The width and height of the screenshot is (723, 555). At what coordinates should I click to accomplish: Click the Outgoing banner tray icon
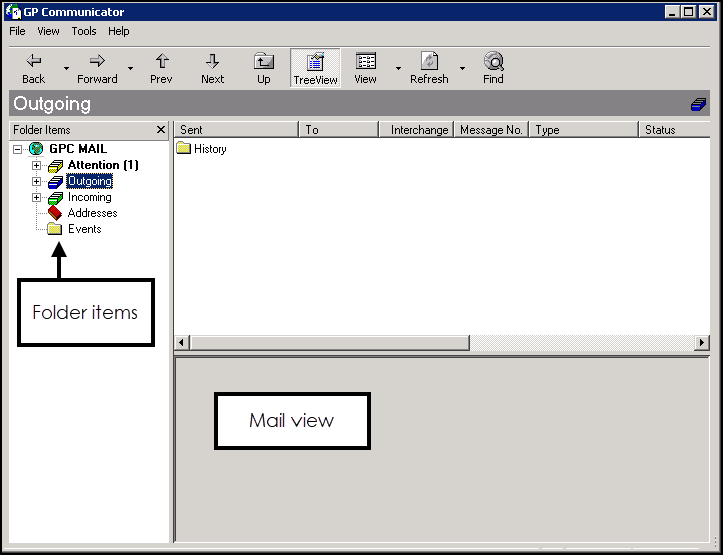click(x=698, y=104)
